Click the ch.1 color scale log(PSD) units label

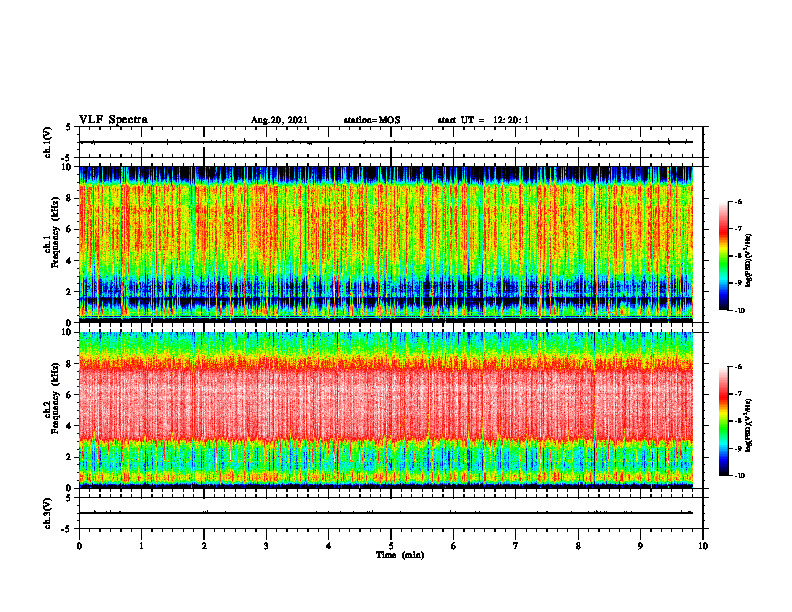749,261
